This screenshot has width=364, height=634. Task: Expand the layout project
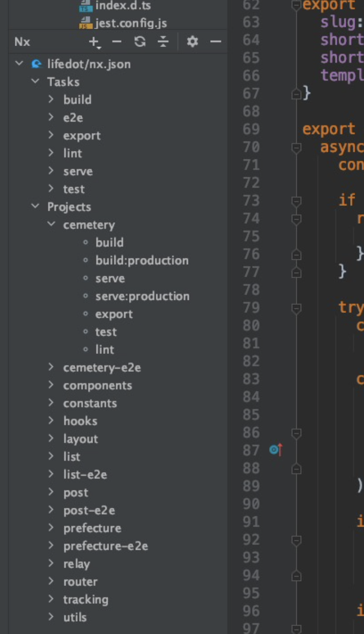pyautogui.click(x=51, y=439)
